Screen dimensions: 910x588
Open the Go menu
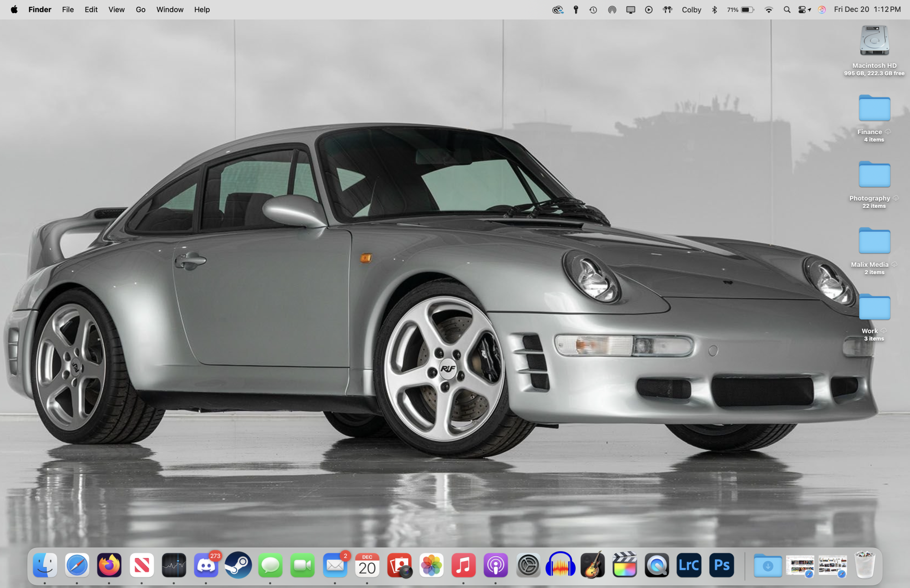(141, 10)
